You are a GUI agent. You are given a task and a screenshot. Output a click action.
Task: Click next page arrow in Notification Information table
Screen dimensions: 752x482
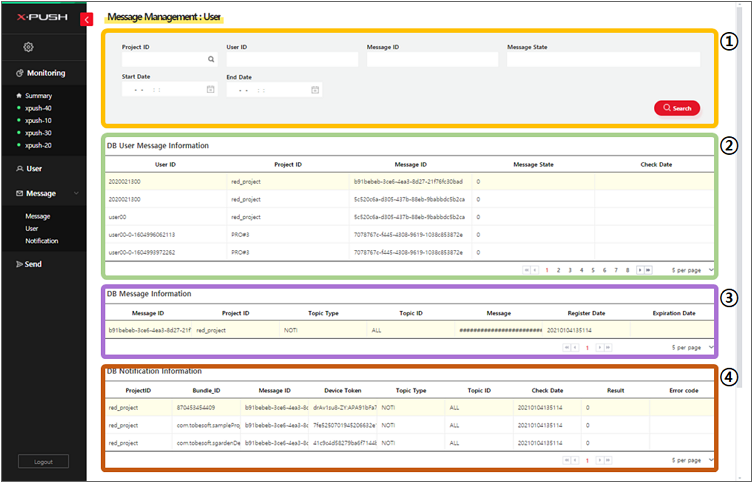click(x=599, y=460)
